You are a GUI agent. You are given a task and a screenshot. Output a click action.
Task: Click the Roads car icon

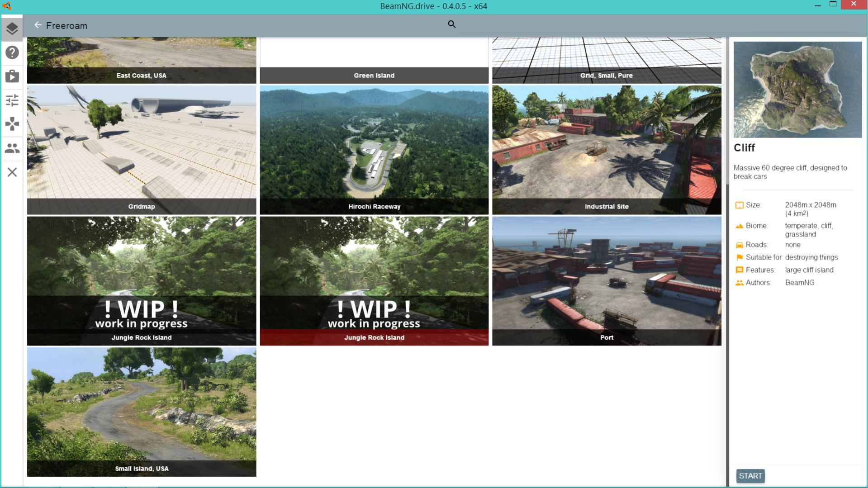pyautogui.click(x=739, y=245)
